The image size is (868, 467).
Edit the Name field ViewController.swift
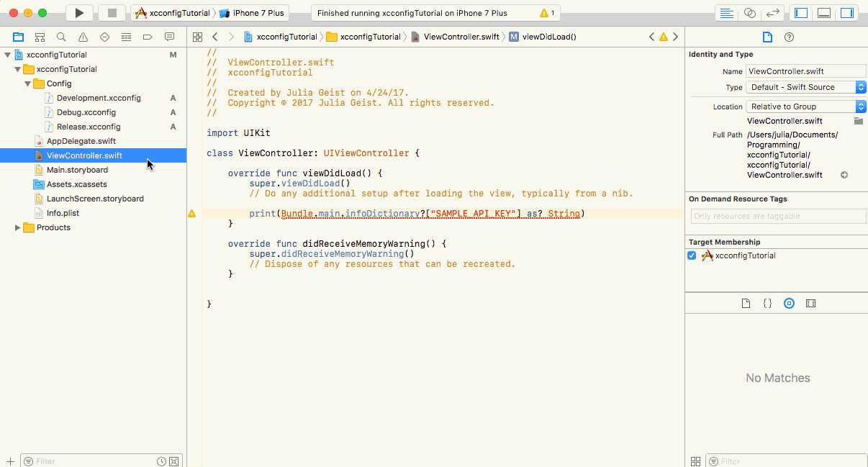tap(806, 71)
